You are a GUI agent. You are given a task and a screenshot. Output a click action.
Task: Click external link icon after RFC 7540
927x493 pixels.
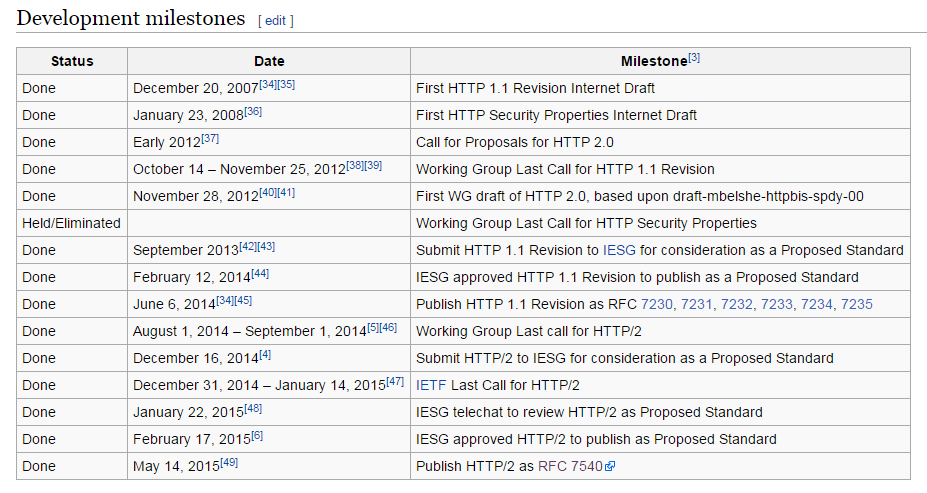(610, 466)
